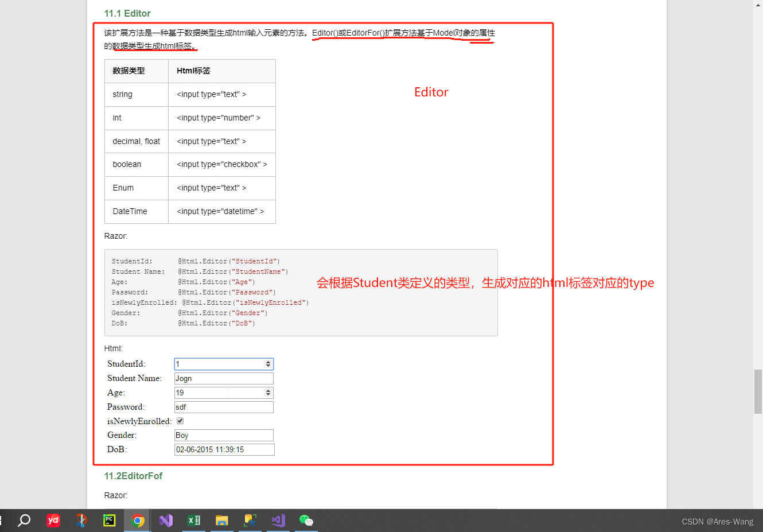The height and width of the screenshot is (532, 763).
Task: Click the input type="number" table cell
Action: click(222, 118)
